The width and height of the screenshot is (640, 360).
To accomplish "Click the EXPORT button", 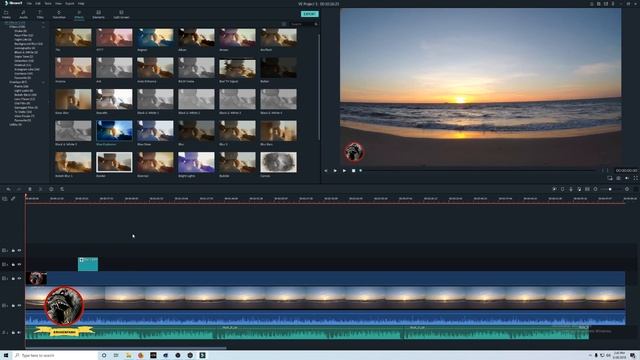I will [x=309, y=14].
